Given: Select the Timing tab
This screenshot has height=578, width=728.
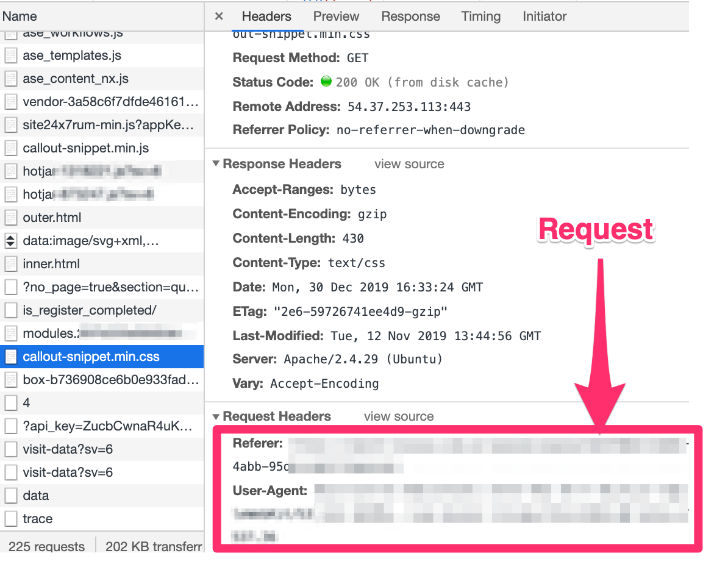Looking at the screenshot, I should pos(480,16).
